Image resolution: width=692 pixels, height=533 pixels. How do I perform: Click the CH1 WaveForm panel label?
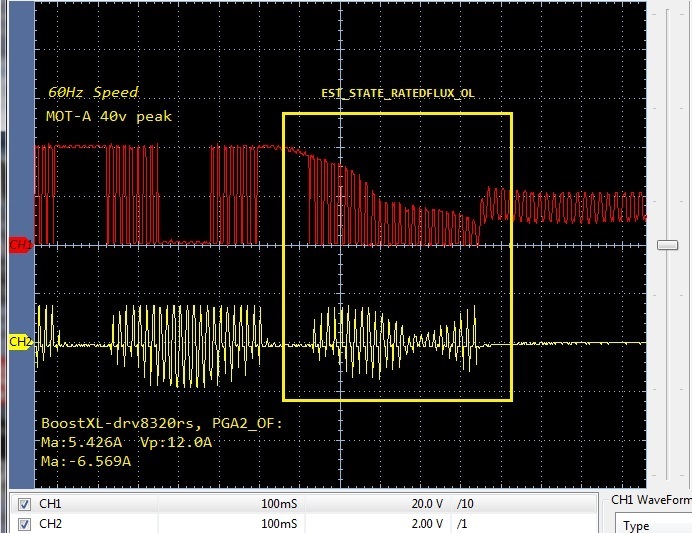[651, 500]
